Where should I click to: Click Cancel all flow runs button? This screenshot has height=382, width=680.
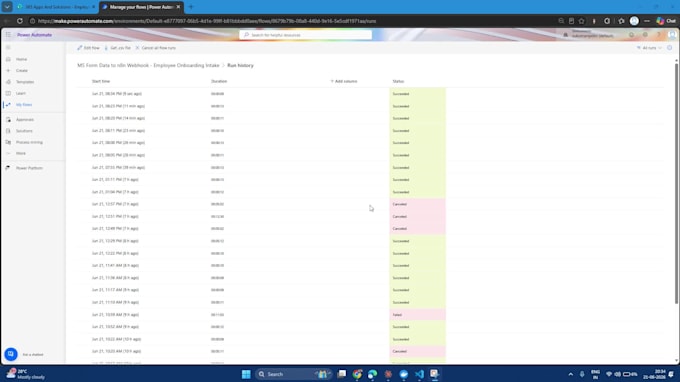point(156,48)
